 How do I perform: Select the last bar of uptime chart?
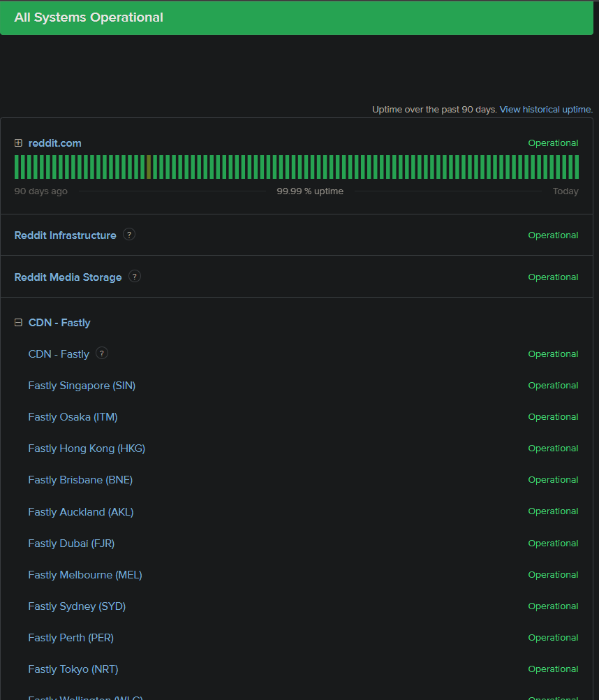577,167
